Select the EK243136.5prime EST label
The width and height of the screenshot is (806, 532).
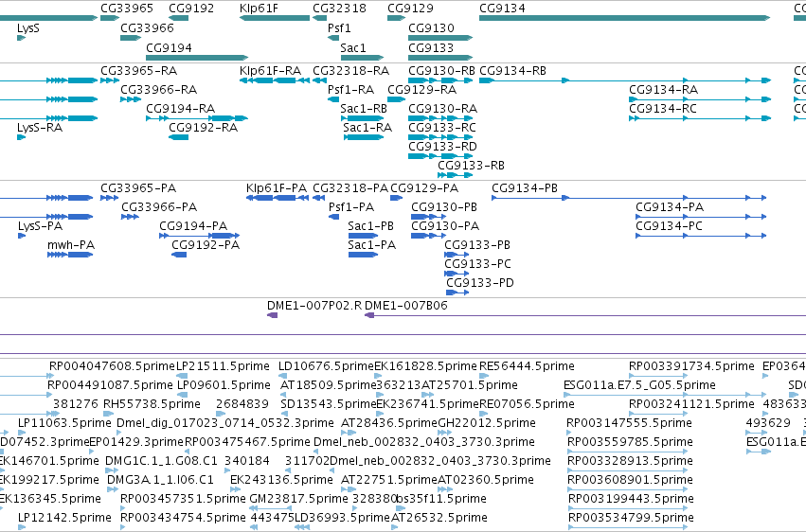pos(281,480)
